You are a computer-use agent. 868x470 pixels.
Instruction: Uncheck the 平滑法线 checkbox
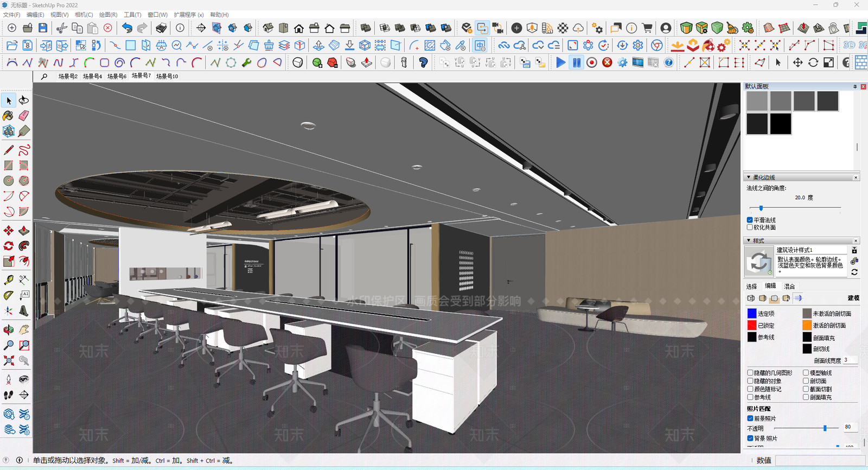[750, 220]
